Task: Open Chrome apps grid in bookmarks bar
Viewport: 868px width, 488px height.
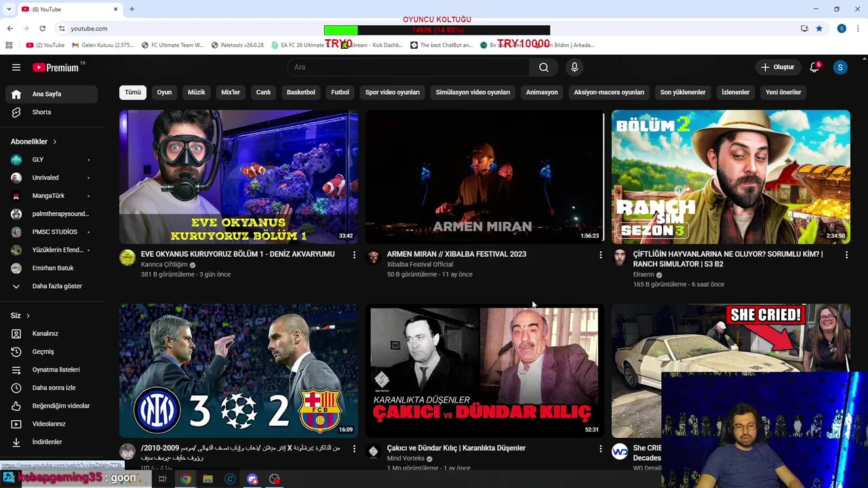Action: coord(9,45)
